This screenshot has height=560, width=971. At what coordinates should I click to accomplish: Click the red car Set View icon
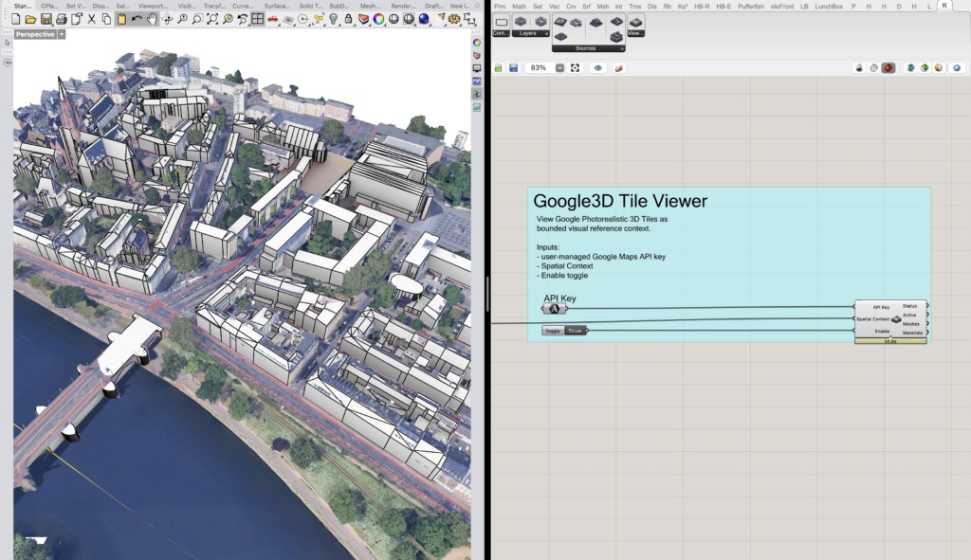272,19
